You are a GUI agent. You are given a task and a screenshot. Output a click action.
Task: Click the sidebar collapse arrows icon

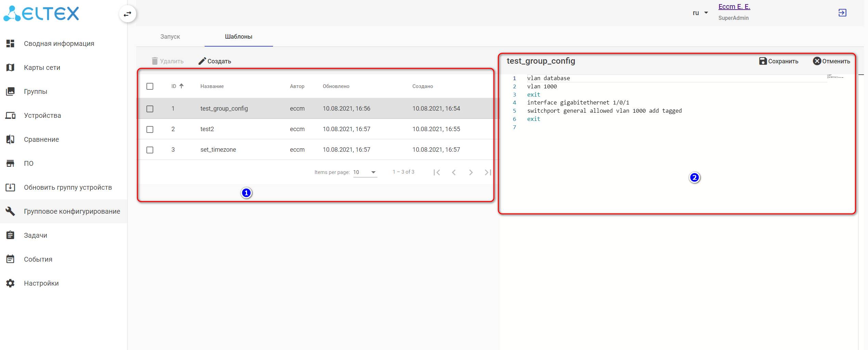click(128, 14)
